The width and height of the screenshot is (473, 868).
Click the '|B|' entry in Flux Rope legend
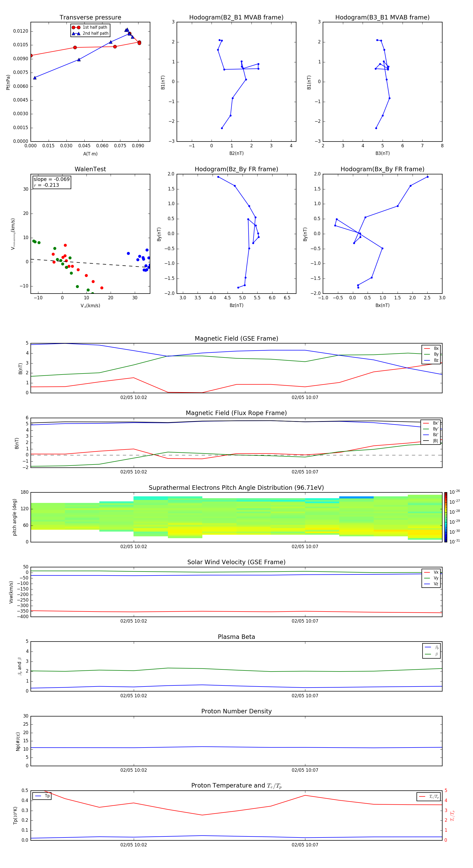pos(431,441)
